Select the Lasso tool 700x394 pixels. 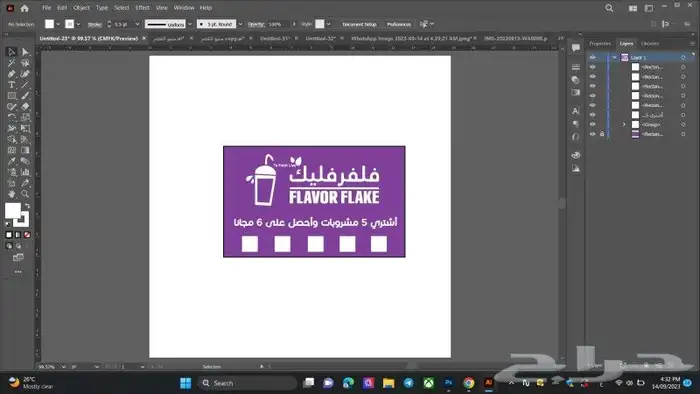25,63
